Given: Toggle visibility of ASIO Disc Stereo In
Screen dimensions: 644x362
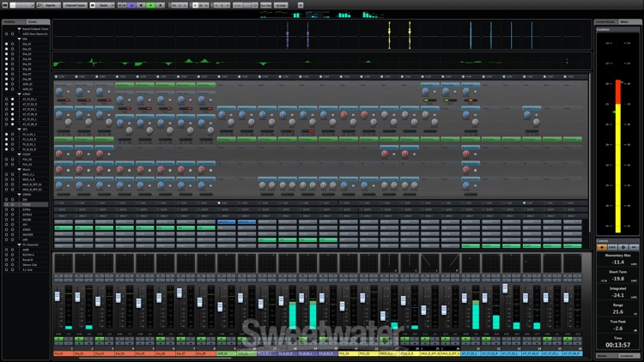Looking at the screenshot, I should [x=6, y=33].
